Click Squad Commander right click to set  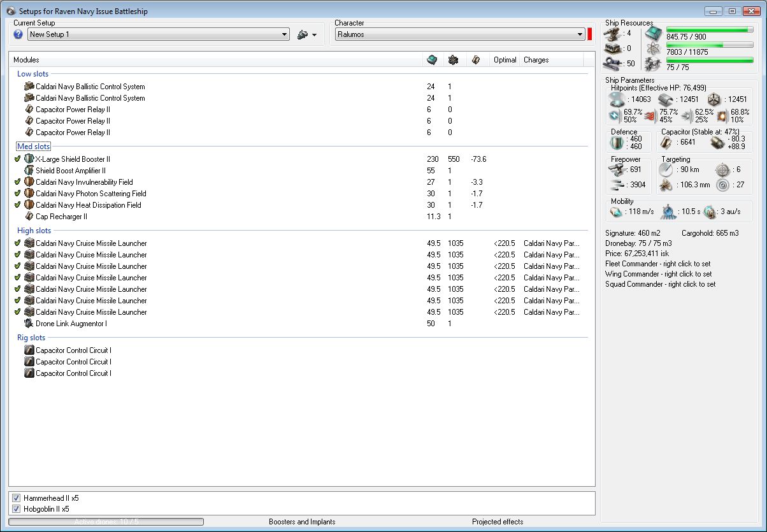tap(660, 284)
